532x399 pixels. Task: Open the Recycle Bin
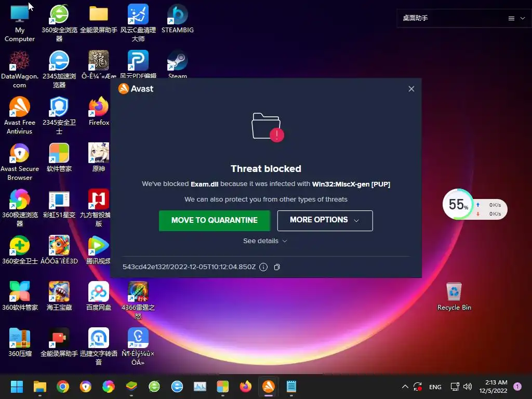click(454, 297)
